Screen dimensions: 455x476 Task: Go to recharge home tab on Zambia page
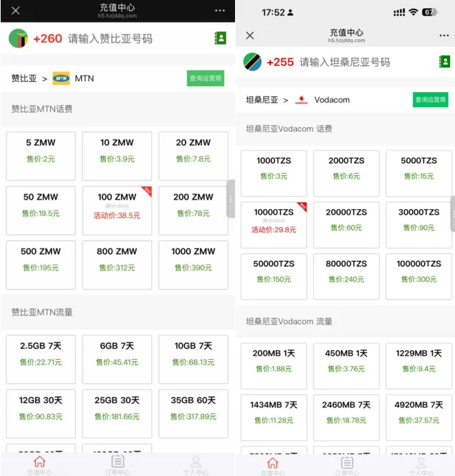[x=39, y=465]
